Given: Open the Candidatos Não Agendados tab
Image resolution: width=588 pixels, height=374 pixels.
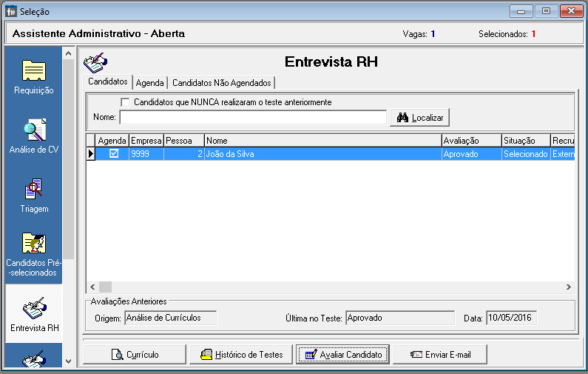Looking at the screenshot, I should (x=221, y=83).
